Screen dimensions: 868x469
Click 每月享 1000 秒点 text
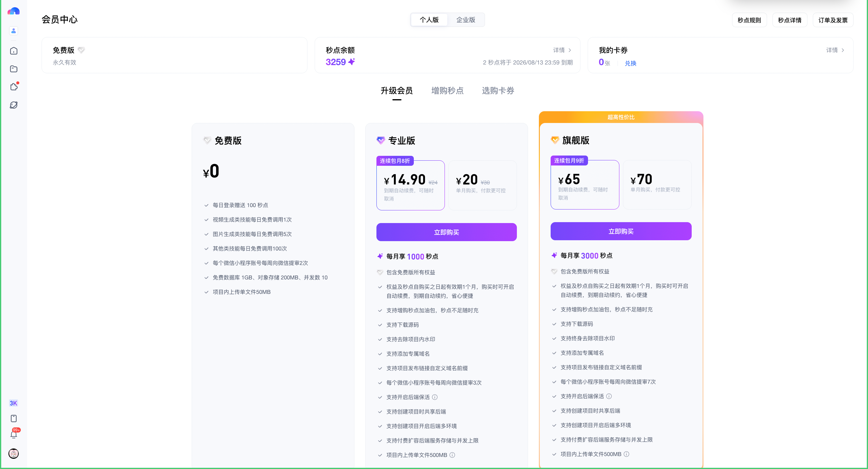pos(412,257)
